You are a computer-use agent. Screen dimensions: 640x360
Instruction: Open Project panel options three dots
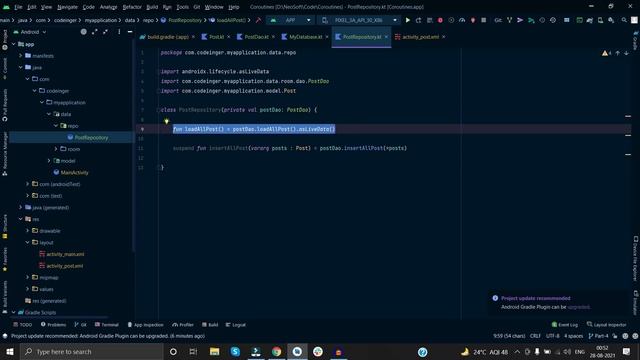coord(119,32)
